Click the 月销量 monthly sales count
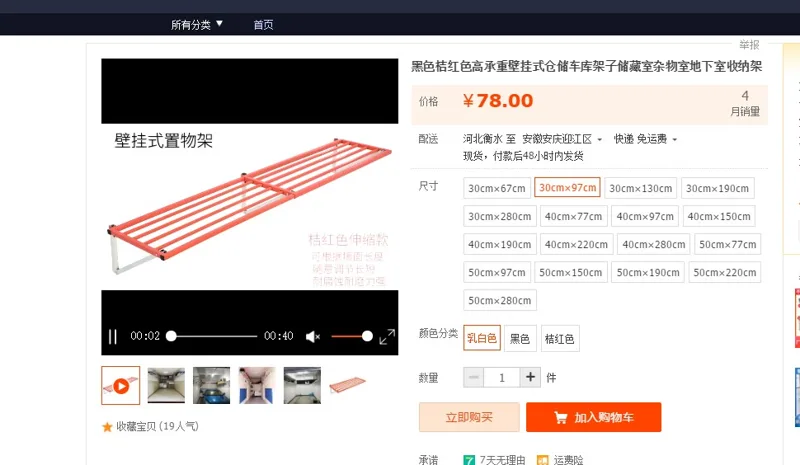The image size is (800, 465). coord(745,104)
